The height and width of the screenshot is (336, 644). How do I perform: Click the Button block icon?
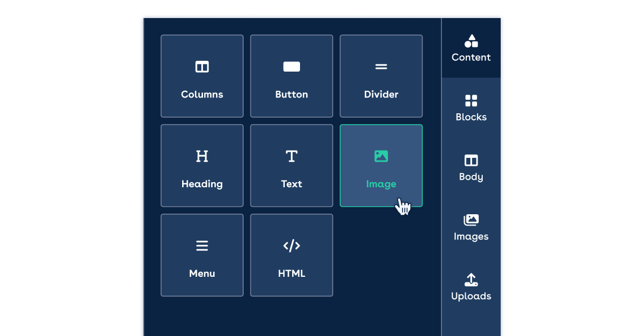(x=292, y=67)
